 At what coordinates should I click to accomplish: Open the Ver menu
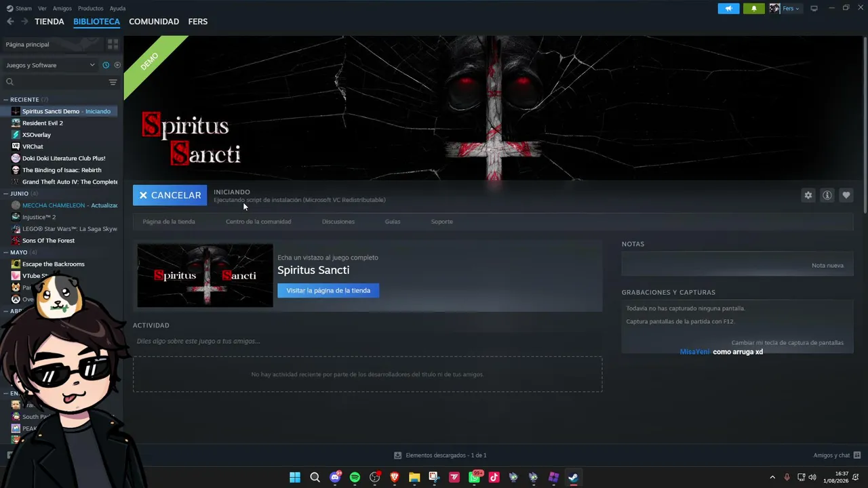[42, 8]
